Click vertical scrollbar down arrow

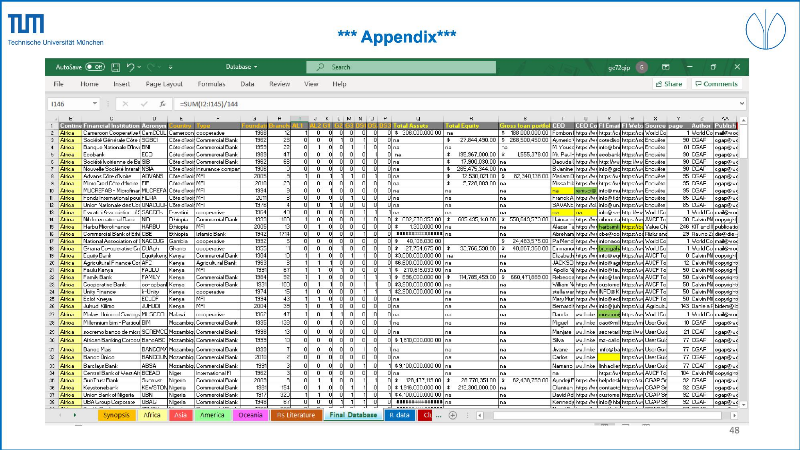[743, 404]
